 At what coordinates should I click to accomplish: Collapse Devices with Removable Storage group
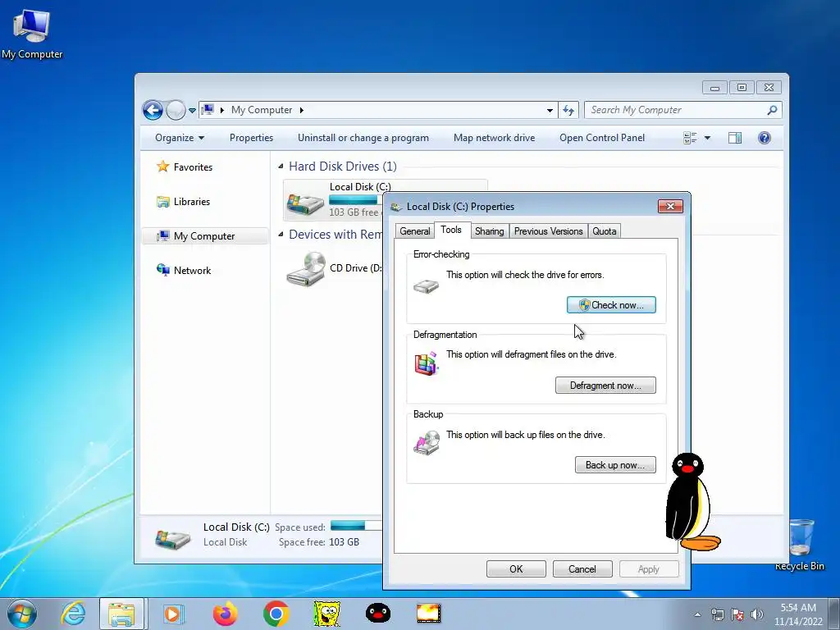(x=281, y=234)
